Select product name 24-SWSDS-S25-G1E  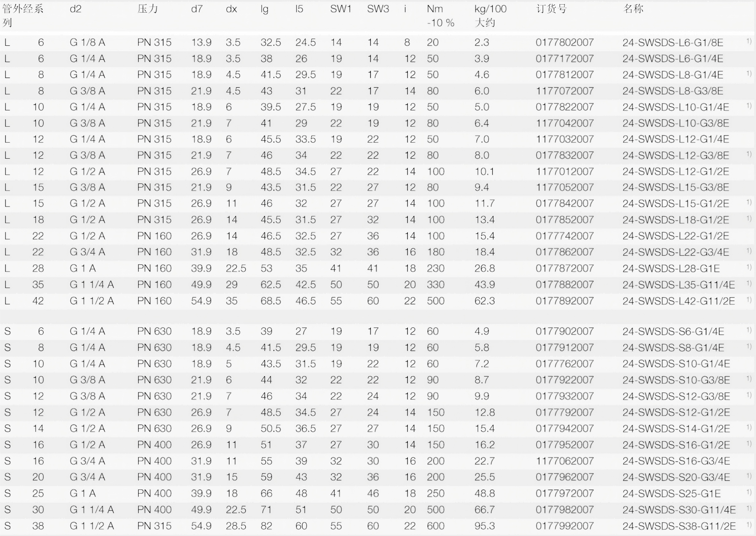pyautogui.click(x=671, y=494)
